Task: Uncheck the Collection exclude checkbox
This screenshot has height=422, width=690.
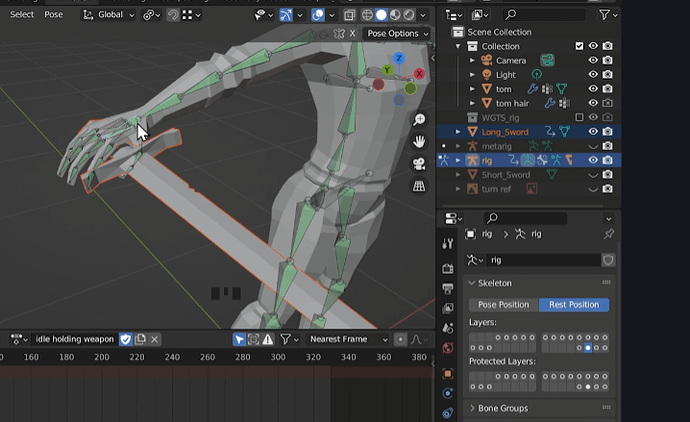Action: point(579,46)
